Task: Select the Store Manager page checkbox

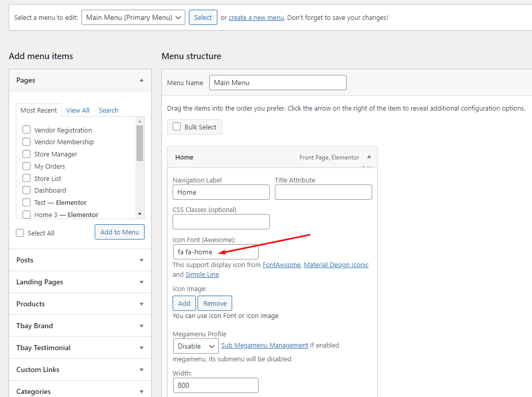Action: (26, 154)
